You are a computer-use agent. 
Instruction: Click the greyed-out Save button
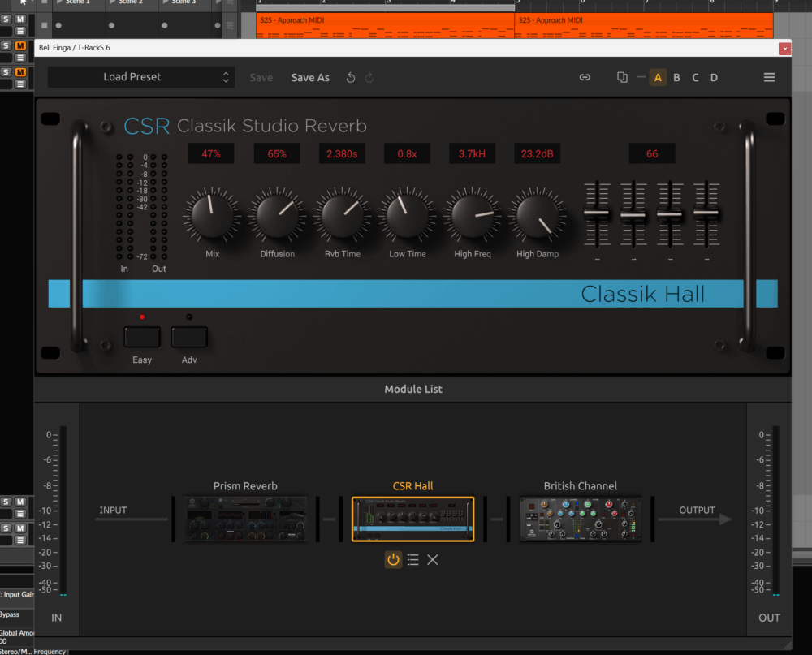[x=261, y=78]
